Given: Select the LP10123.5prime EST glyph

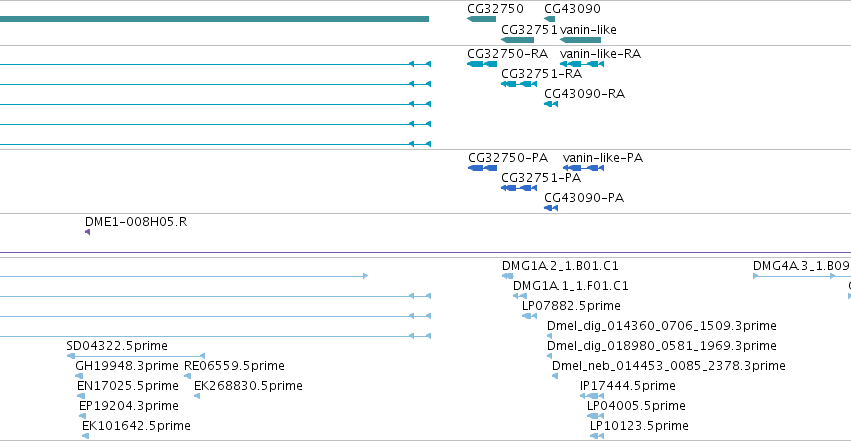Looking at the screenshot, I should coord(597,436).
